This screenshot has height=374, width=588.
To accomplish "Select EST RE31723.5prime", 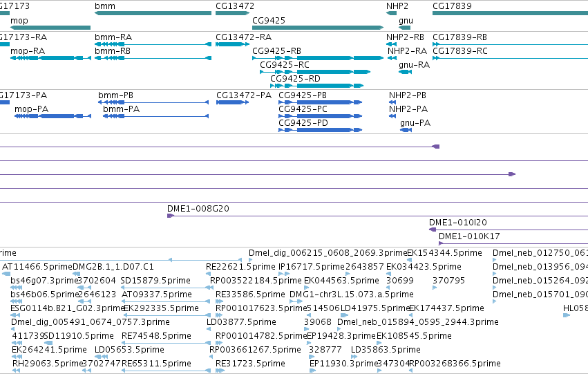I will (250, 364).
